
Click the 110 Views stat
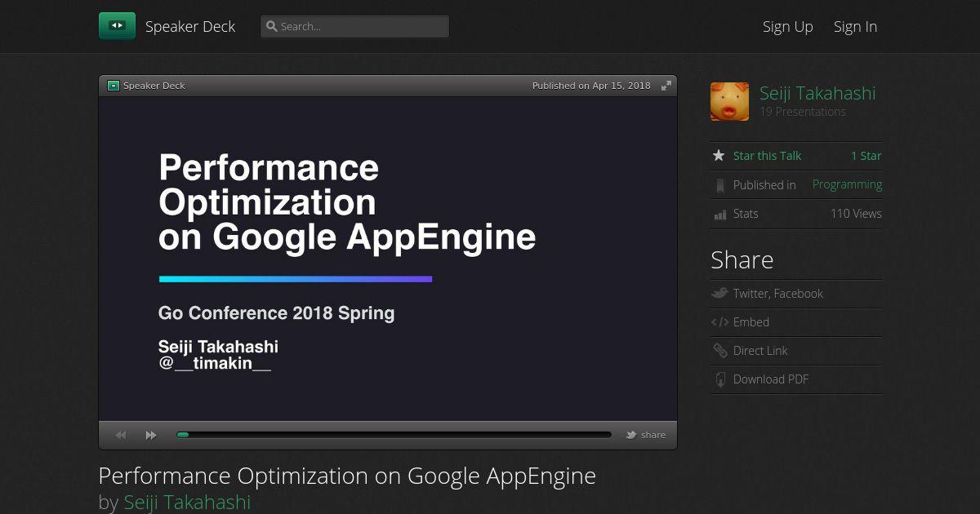(856, 214)
